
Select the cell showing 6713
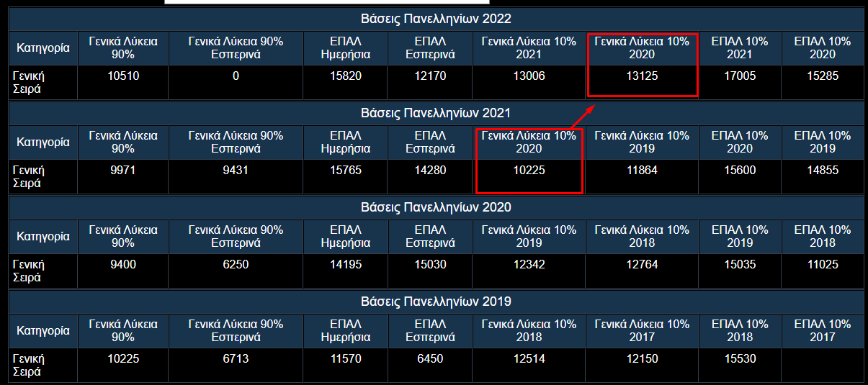pyautogui.click(x=236, y=358)
